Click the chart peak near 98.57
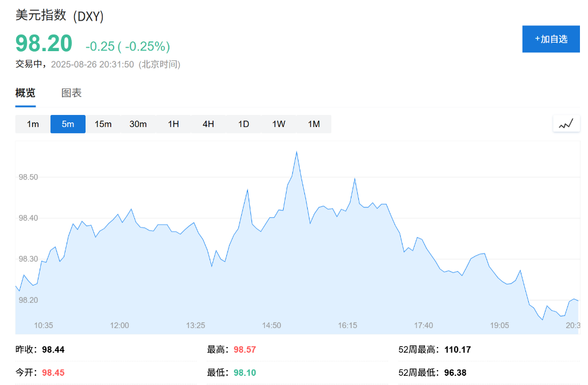This screenshot has height=385, width=588. click(296, 152)
